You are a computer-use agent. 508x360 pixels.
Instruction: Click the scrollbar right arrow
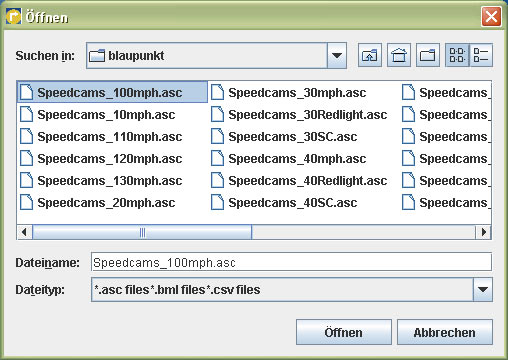click(484, 232)
